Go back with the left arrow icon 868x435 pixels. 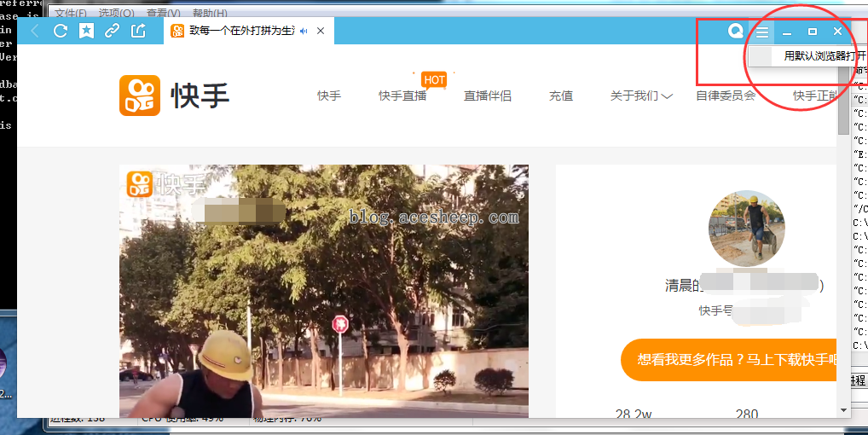click(34, 31)
